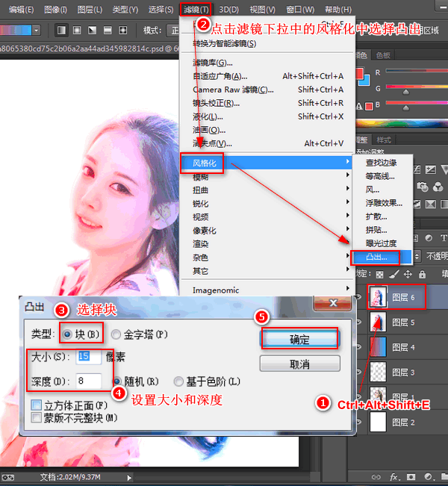The image size is (448, 486).
Task: Expand the Imagenomic filter submenu
Action: tap(267, 290)
